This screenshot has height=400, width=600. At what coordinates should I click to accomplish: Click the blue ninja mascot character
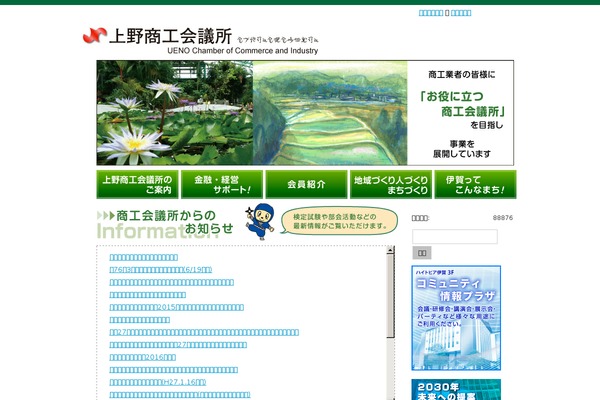260,222
